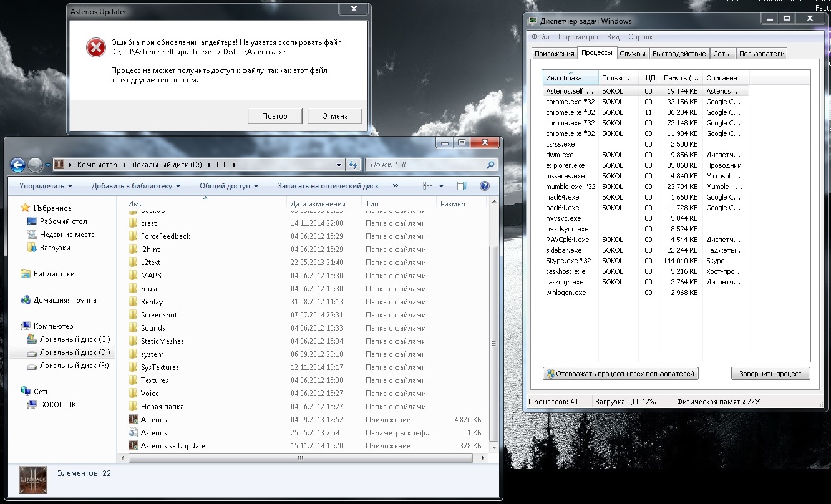Open the Explorer help question-mark icon

[x=484, y=186]
